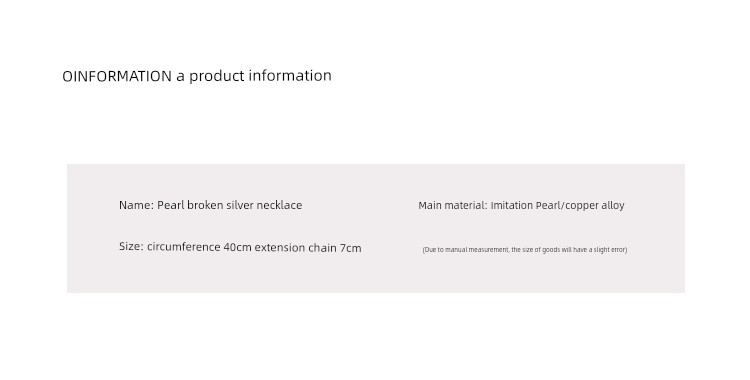Click the words 'product information' in heading
Image resolution: width=750 pixels, height=380 pixels.
260,76
